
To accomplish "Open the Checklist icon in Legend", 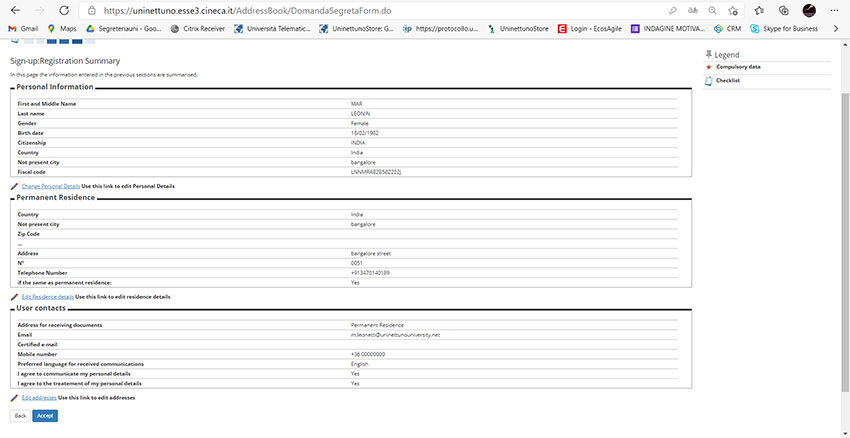I will pos(709,80).
